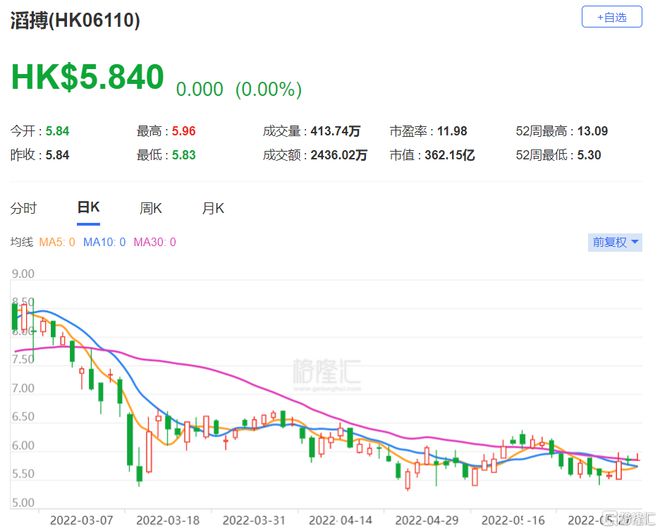Click the 昨收 previous close value 5.84
The width and height of the screenshot is (660, 531).
(x=57, y=155)
